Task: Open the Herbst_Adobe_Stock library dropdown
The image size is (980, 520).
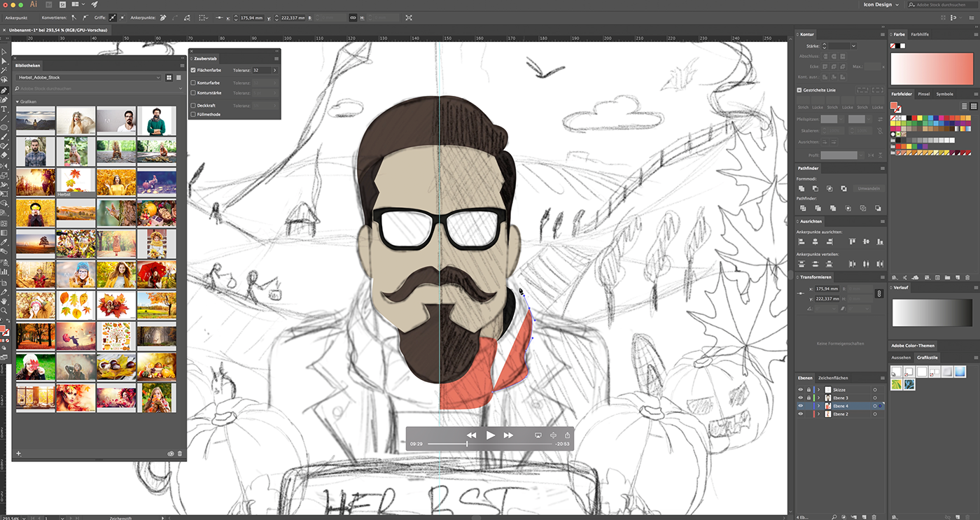Action: coord(88,78)
